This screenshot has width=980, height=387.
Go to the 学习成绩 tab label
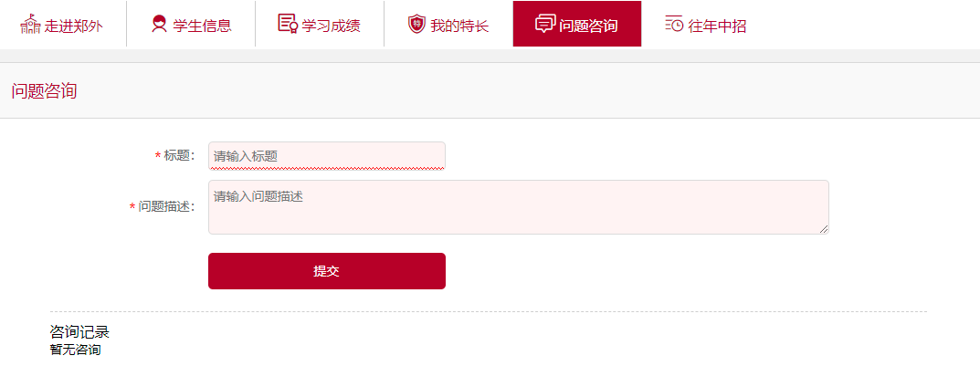pos(331,26)
